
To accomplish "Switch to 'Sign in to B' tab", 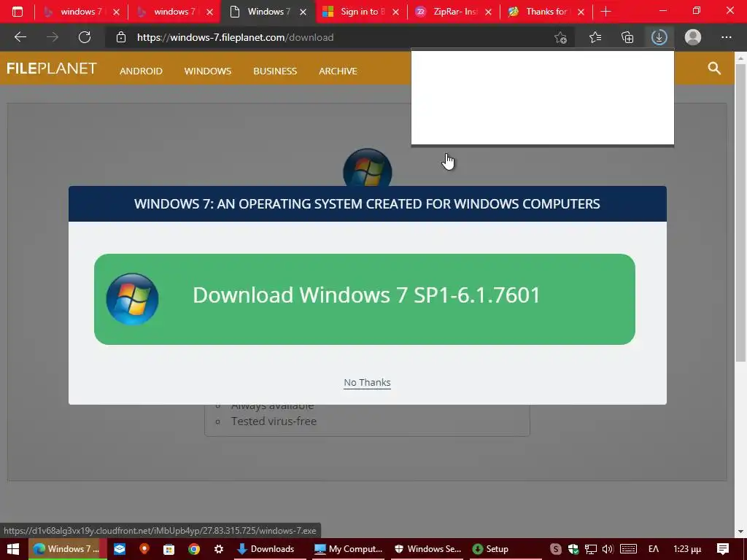I will click(354, 12).
